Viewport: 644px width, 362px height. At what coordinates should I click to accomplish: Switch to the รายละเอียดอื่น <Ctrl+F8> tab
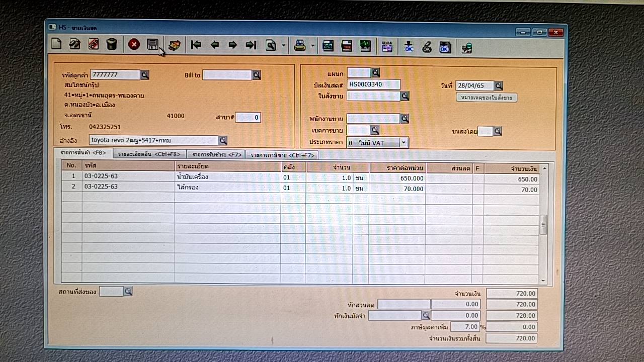[x=148, y=154]
